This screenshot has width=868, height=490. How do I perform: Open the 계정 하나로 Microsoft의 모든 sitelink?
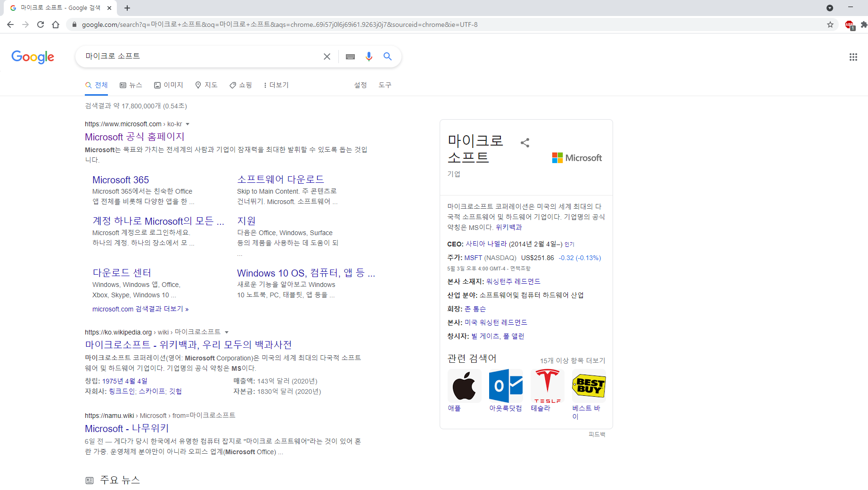coord(158,221)
